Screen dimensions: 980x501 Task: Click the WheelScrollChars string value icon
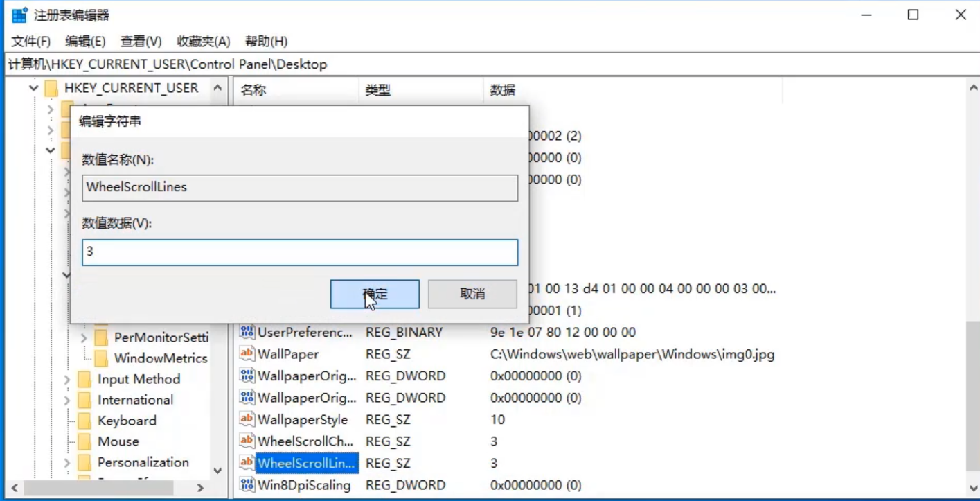(x=247, y=441)
